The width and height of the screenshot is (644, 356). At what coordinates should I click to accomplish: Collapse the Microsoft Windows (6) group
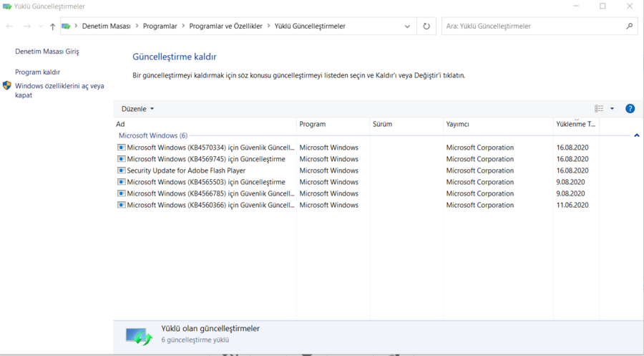[x=637, y=135]
